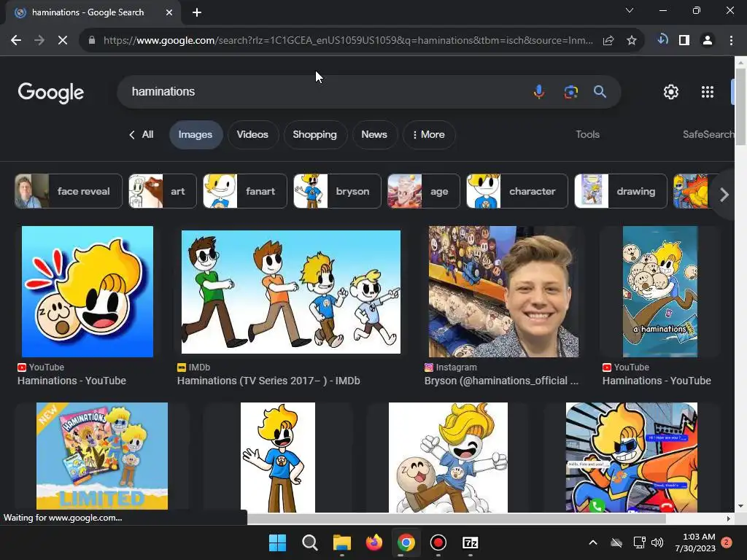Click the page's vertical scrollbar thumb

tap(740, 106)
